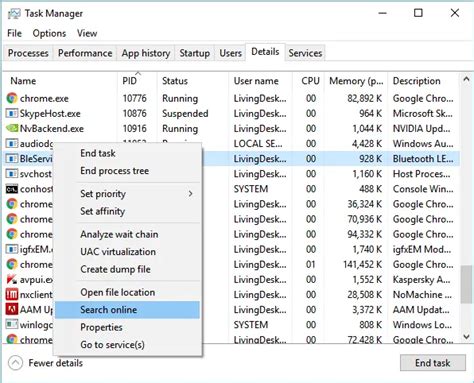This screenshot has height=383, width=474.
Task: Click the winlogon process icon
Action: pos(12,324)
